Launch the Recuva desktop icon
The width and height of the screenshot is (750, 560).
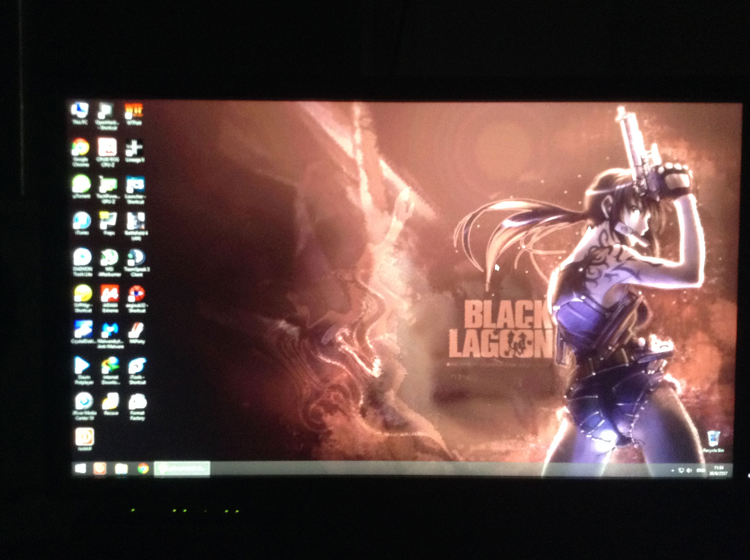pos(111,404)
